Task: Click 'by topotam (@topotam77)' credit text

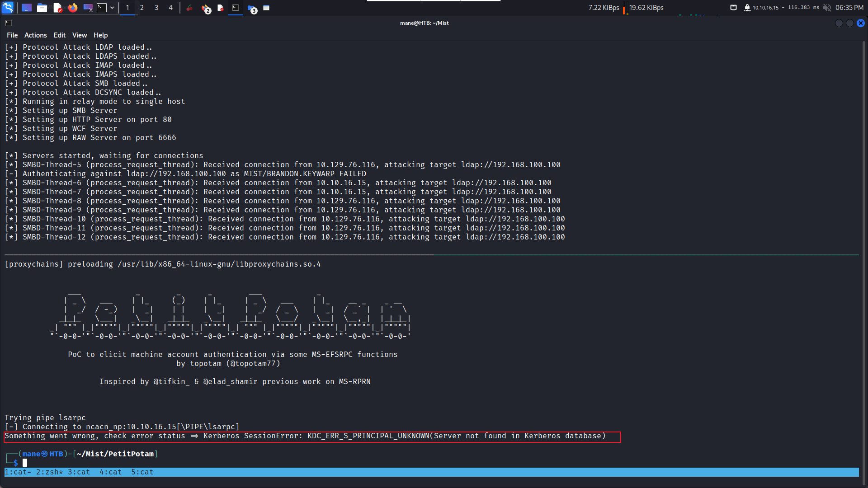Action: (228, 364)
